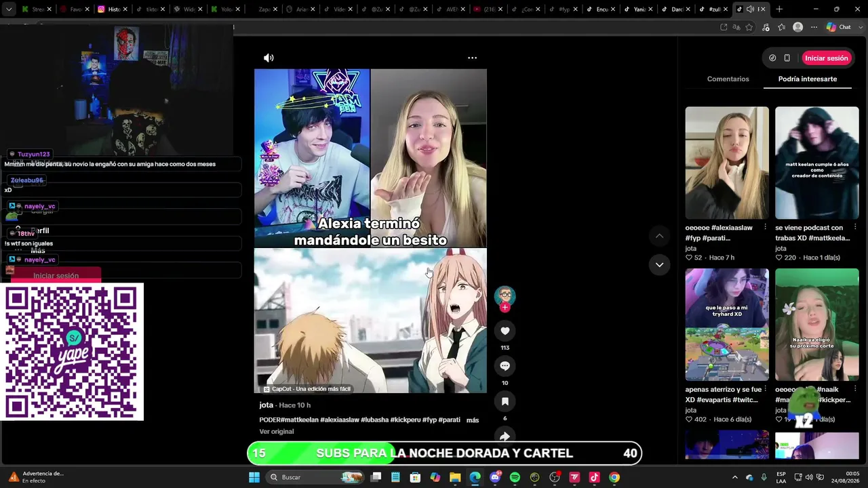Screen dimensions: 868x488
Task: Open the Windows Start menu
Action: point(254,477)
